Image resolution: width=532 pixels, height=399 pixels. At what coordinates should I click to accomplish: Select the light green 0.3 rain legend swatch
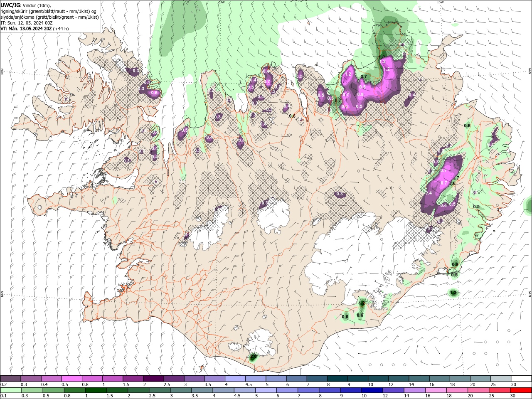(32, 390)
